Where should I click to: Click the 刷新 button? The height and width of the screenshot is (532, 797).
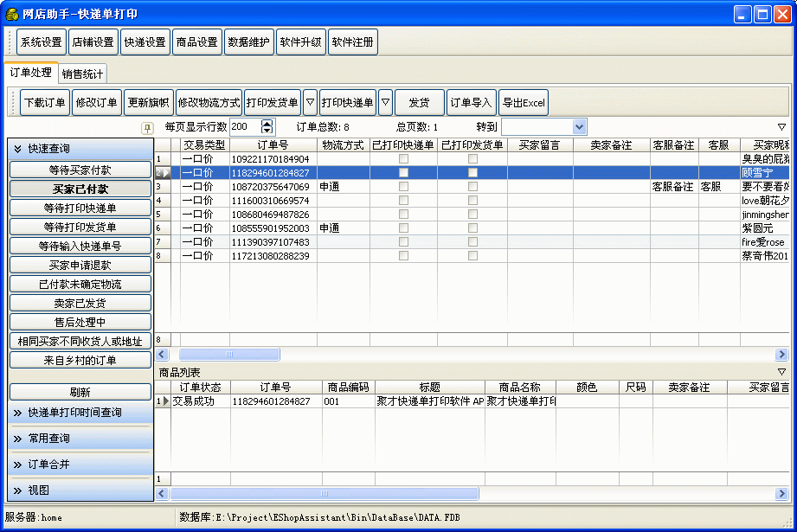pos(80,392)
